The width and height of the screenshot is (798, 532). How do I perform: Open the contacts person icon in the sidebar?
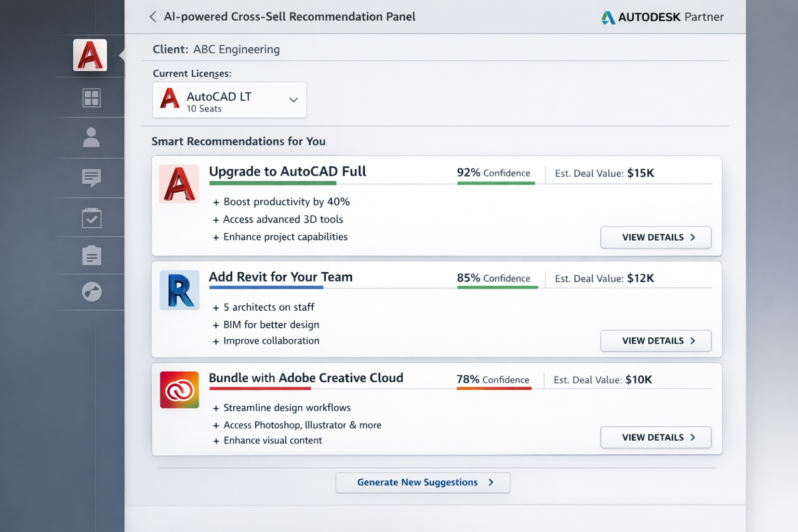click(91, 138)
